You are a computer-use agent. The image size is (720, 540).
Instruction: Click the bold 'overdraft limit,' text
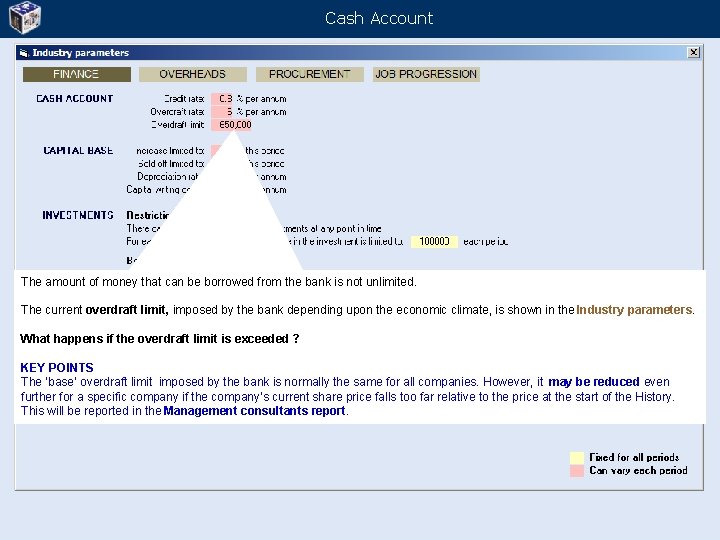coord(127,310)
